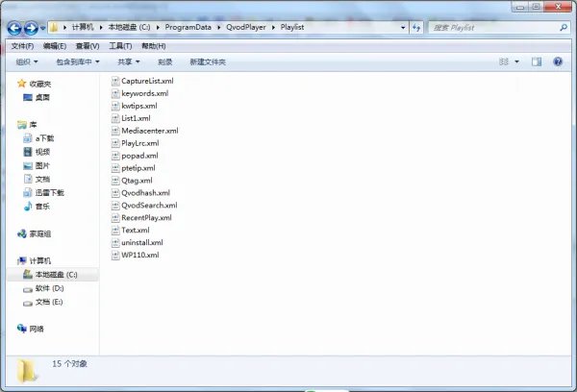
Task: Select the 软件 (D:) drive
Action: point(48,288)
